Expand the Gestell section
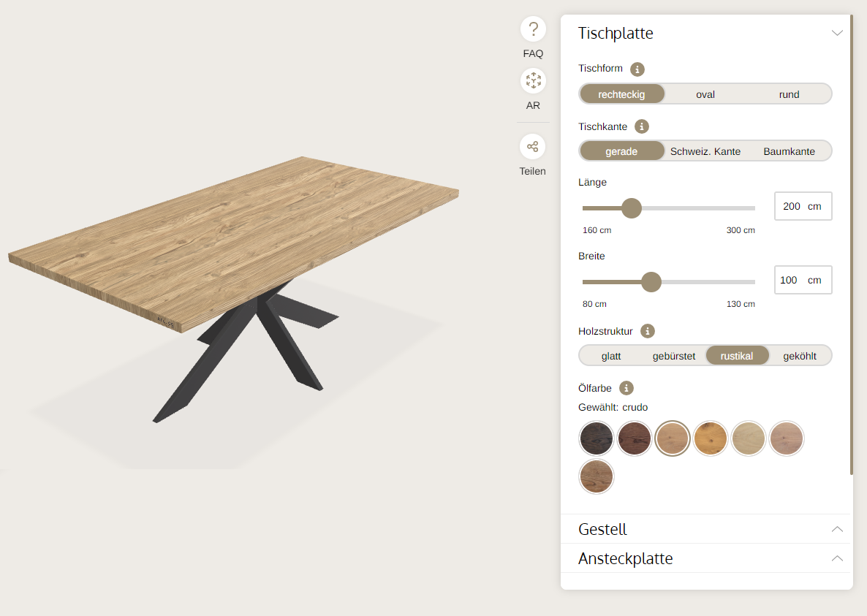867x616 pixels. [706, 529]
